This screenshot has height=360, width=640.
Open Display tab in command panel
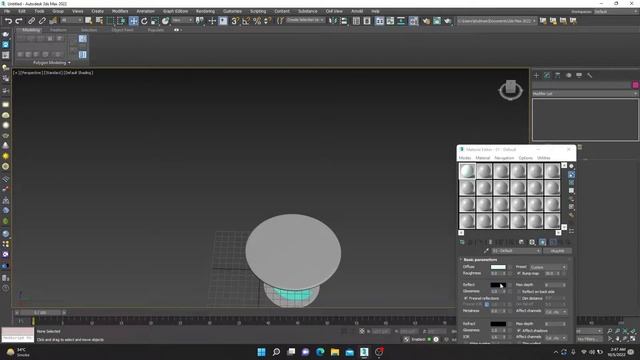click(x=579, y=76)
